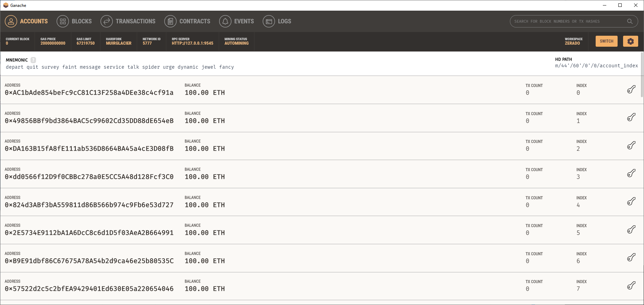Viewport: 644px width, 305px height.
Task: Click the Blocks grid icon
Action: [63, 21]
